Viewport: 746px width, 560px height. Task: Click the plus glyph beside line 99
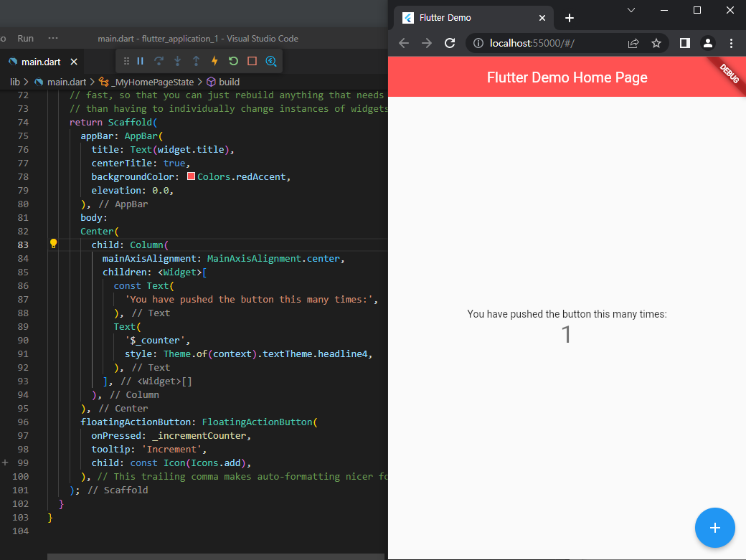(x=5, y=462)
